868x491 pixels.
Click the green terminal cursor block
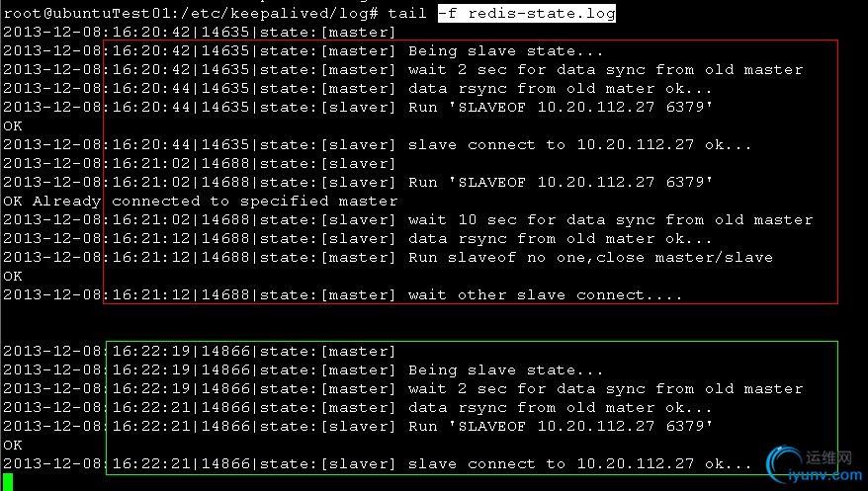(x=8, y=481)
